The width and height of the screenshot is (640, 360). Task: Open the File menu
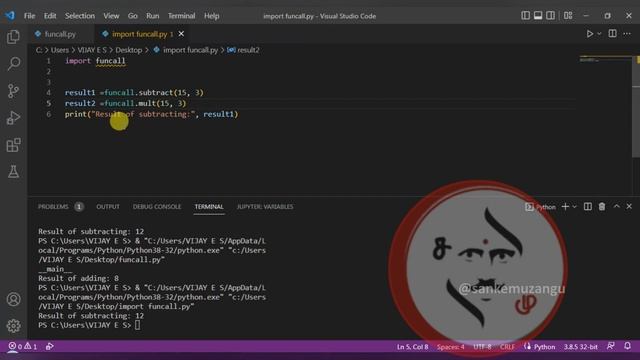click(29, 16)
